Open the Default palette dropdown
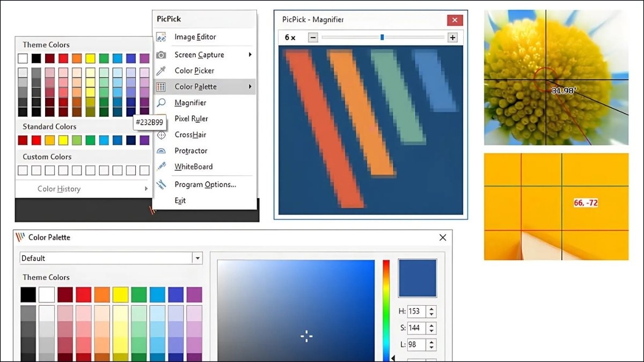 pos(197,258)
